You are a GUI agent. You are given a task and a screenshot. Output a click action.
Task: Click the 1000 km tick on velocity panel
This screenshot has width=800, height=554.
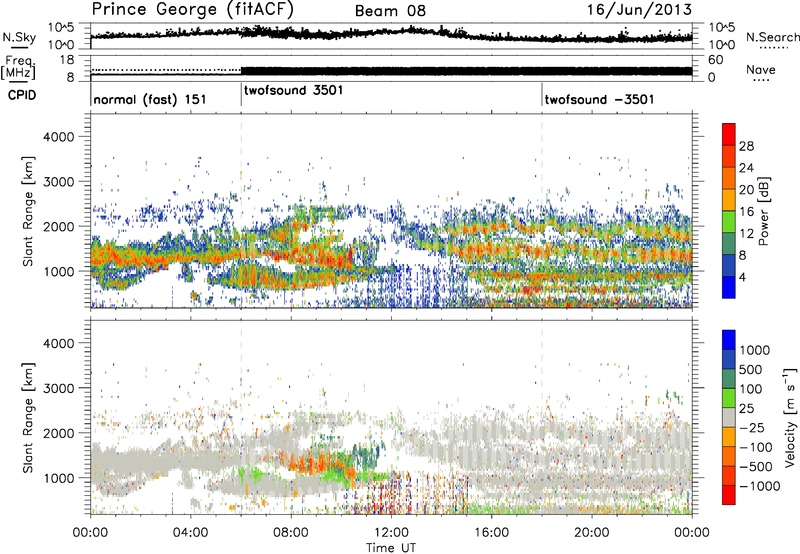[x=61, y=478]
